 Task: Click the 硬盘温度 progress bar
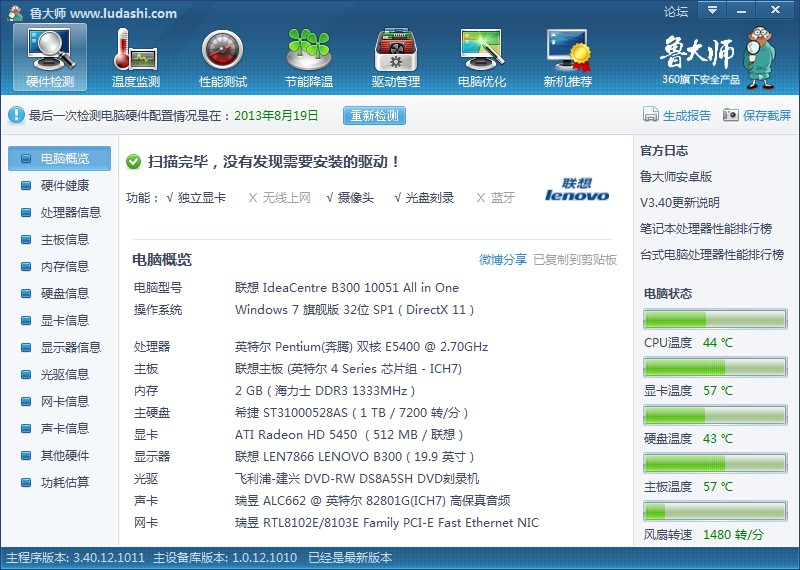point(715,415)
